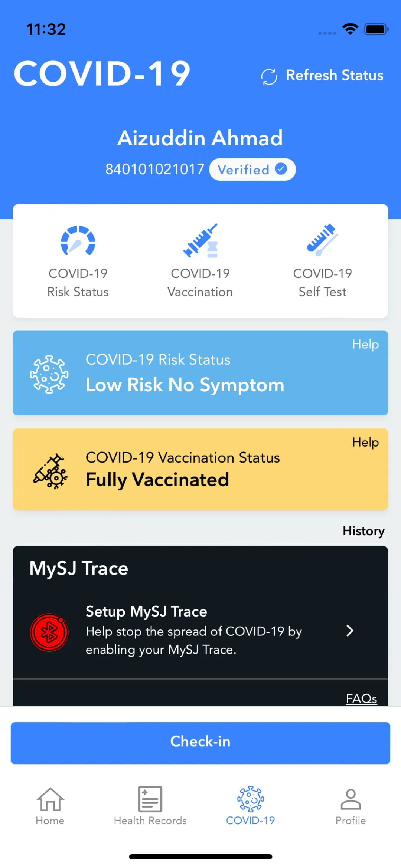Switch to the Home tab

pyautogui.click(x=50, y=805)
